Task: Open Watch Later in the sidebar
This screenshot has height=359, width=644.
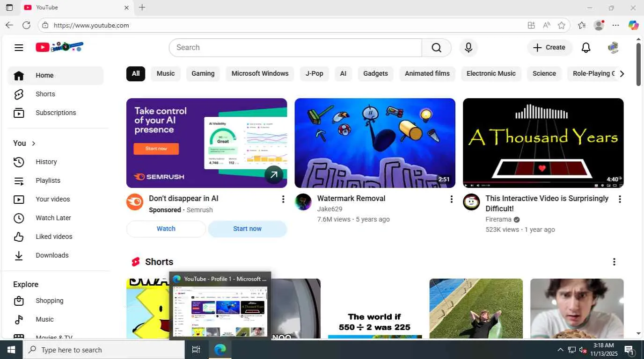Action: (55, 218)
